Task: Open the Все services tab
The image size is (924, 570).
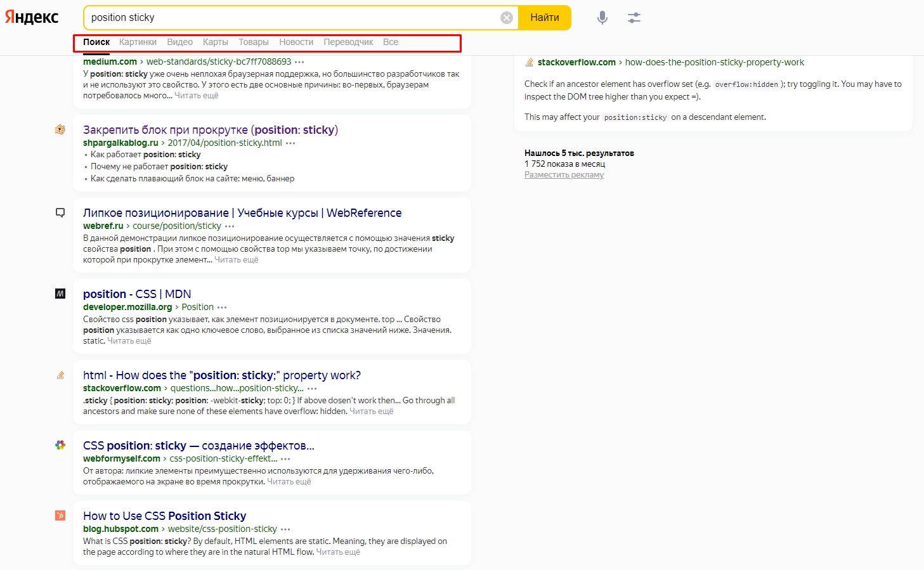Action: [x=391, y=42]
